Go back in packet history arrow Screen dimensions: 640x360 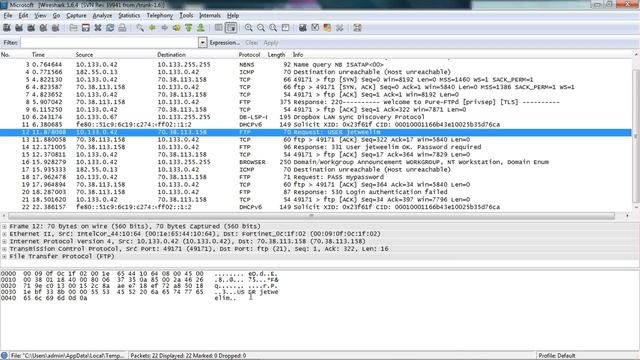tap(152, 28)
